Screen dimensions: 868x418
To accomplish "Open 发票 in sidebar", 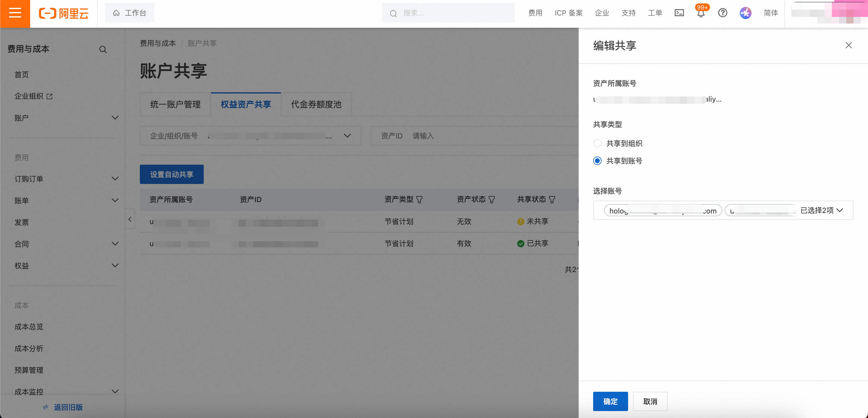I will (x=22, y=223).
